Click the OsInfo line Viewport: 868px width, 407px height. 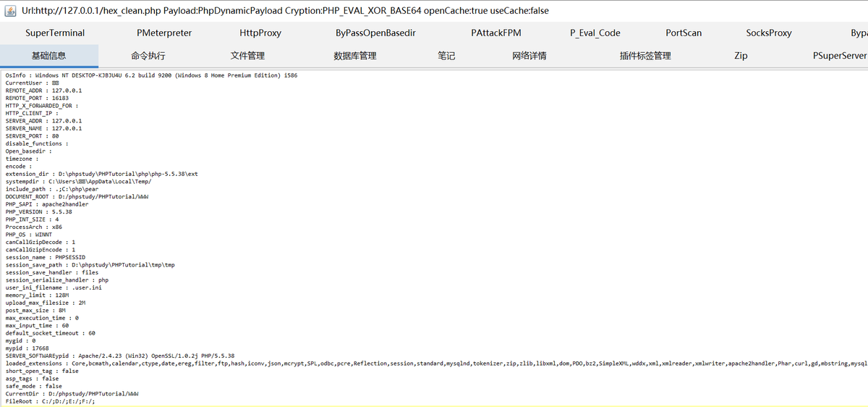click(x=151, y=75)
